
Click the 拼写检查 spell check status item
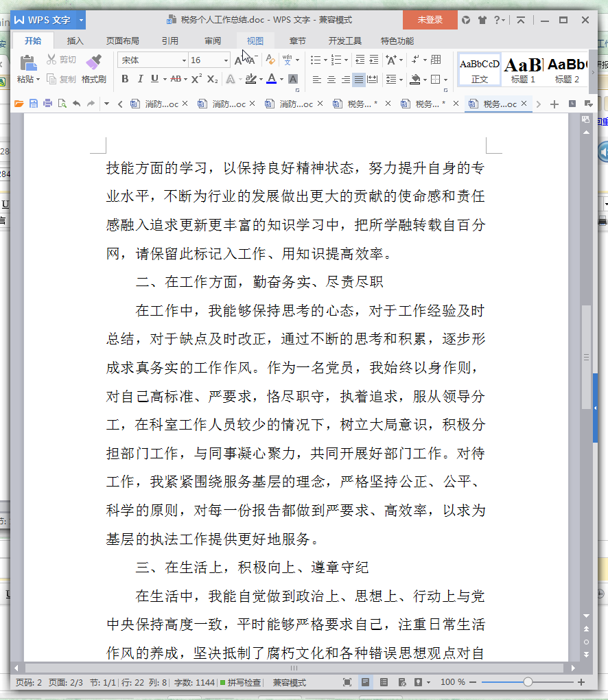tap(240, 682)
